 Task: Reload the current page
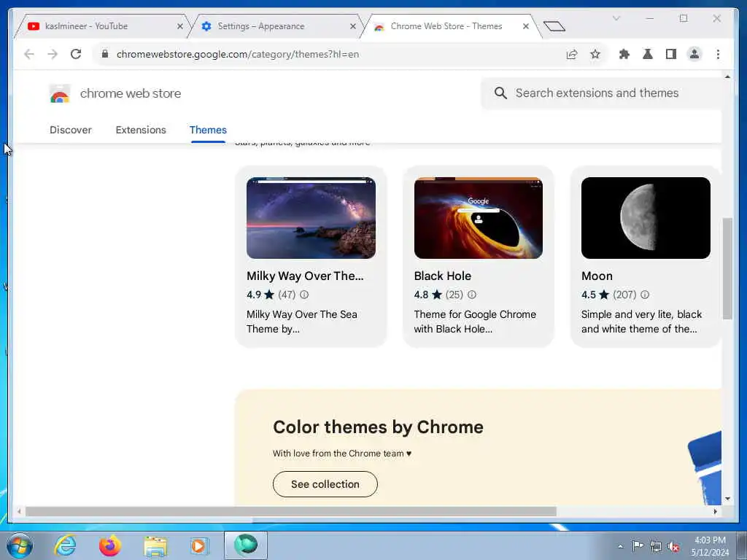pos(76,54)
